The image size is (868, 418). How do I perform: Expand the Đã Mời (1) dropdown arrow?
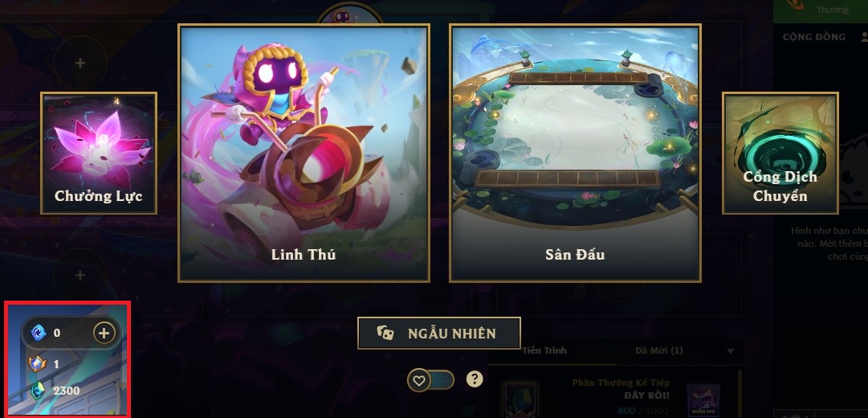(730, 351)
